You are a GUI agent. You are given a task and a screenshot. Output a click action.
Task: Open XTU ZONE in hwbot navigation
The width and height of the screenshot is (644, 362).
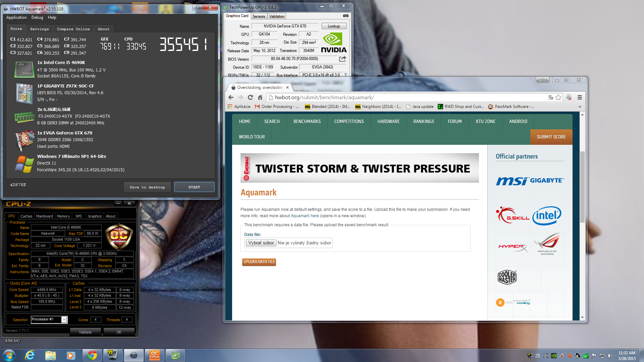pyautogui.click(x=485, y=121)
